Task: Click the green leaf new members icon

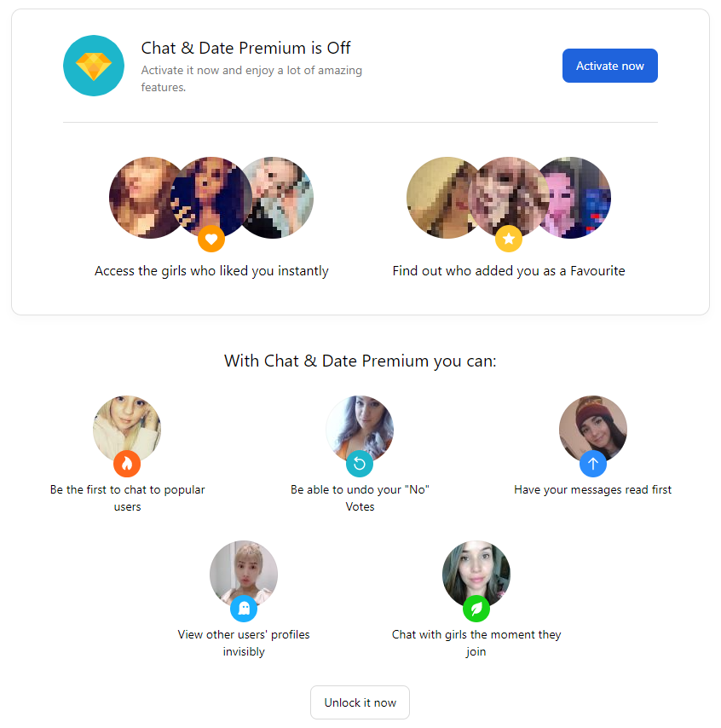Action: coord(476,608)
